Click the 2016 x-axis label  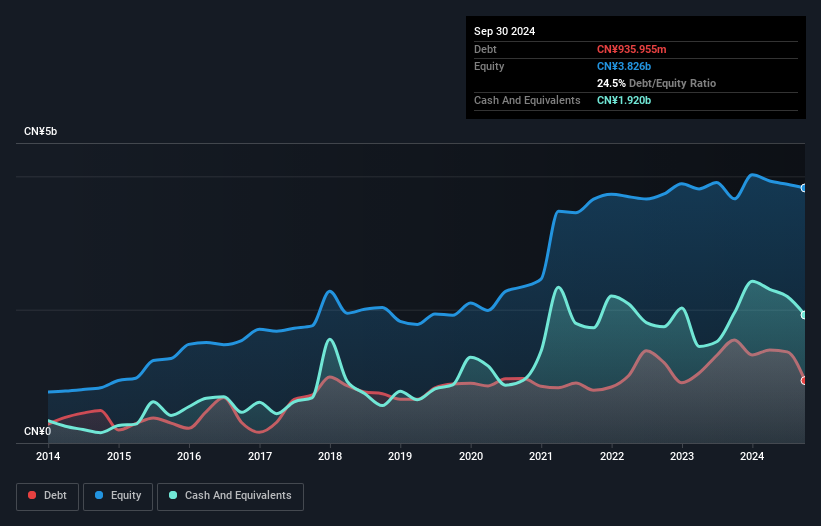coord(189,456)
